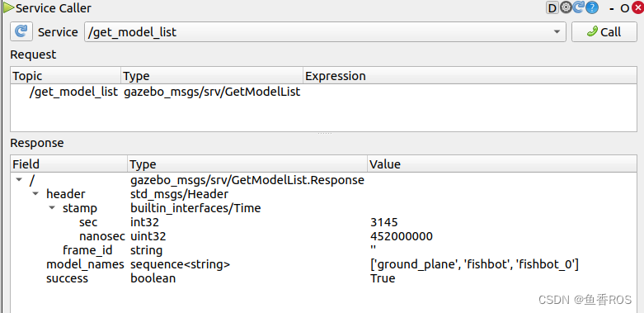This screenshot has height=313, width=644.
Task: Click the green Service Caller plugin arrow icon
Action: (x=8, y=7)
